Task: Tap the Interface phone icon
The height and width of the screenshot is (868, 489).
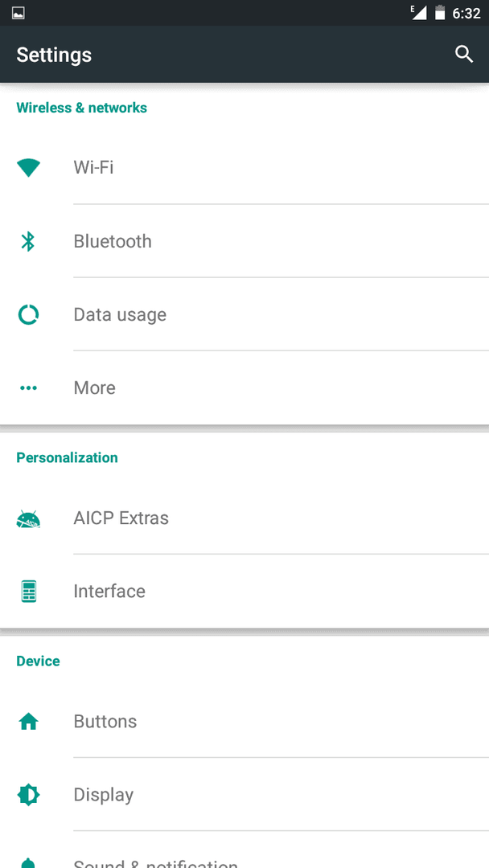Action: (28, 592)
